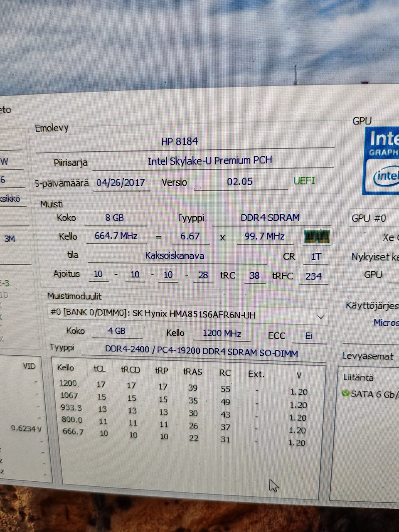Viewport: 399px width, 532px height.
Task: Click the CR value 1T
Action: click(x=316, y=256)
